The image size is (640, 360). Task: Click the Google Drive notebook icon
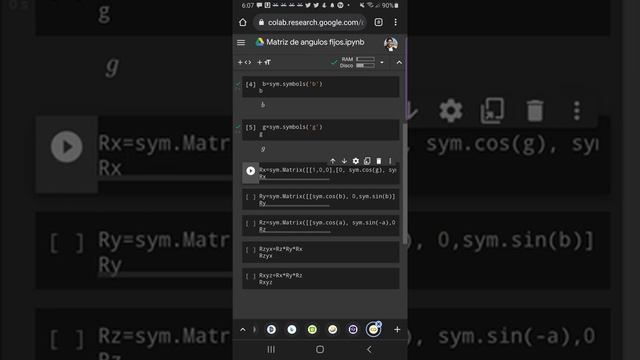(x=260, y=42)
